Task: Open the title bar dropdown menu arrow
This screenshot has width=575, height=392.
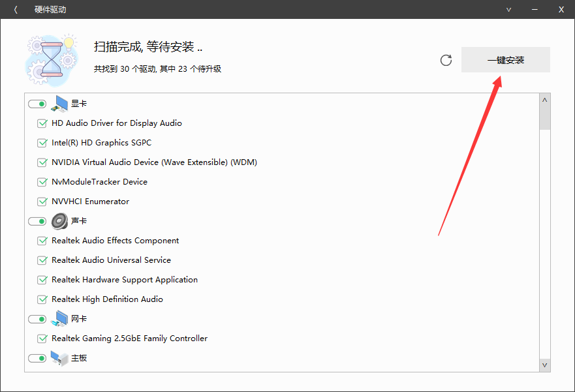Action: [x=508, y=10]
